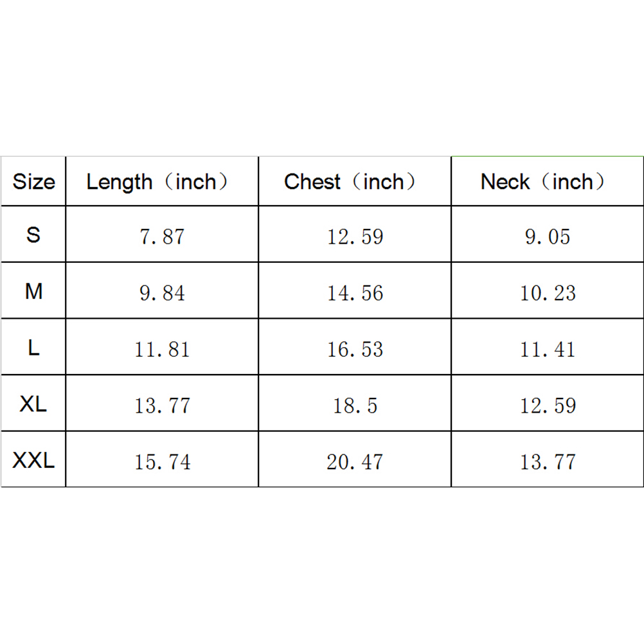The width and height of the screenshot is (644, 644).
Task: Click length value 7.87 for size S
Action: [x=162, y=237]
